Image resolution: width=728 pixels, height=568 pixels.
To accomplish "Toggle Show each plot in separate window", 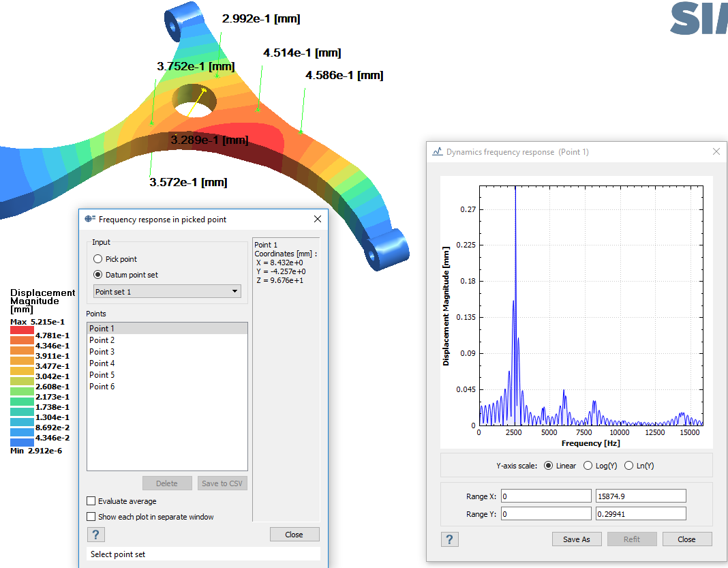I will (91, 517).
